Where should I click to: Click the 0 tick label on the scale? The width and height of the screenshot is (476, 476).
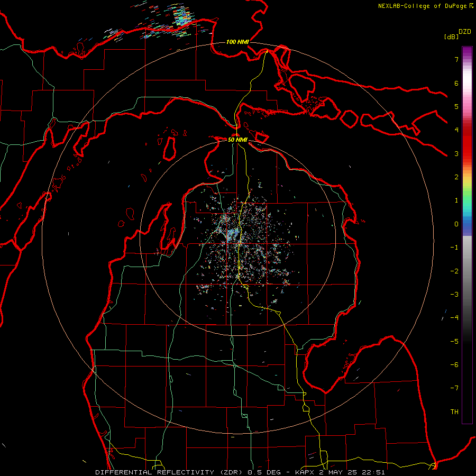(x=456, y=224)
